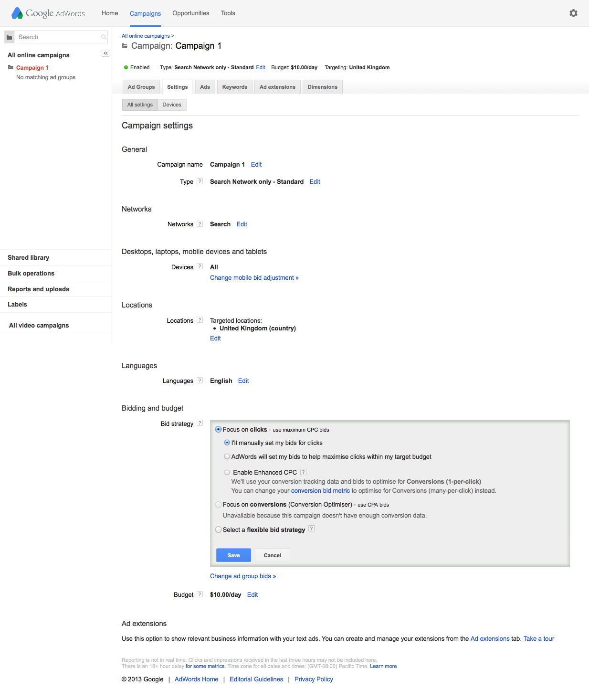Select the flexible bid strategy radio
The width and height of the screenshot is (589, 700).
point(218,530)
